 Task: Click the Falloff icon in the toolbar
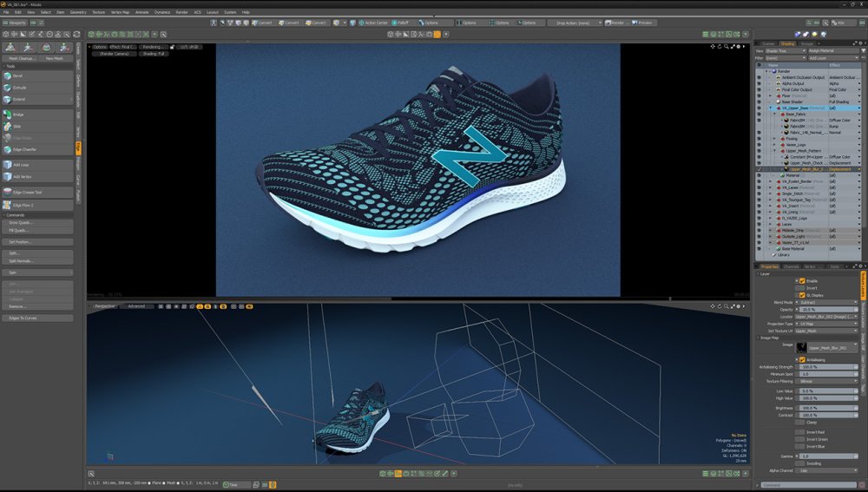coord(395,23)
